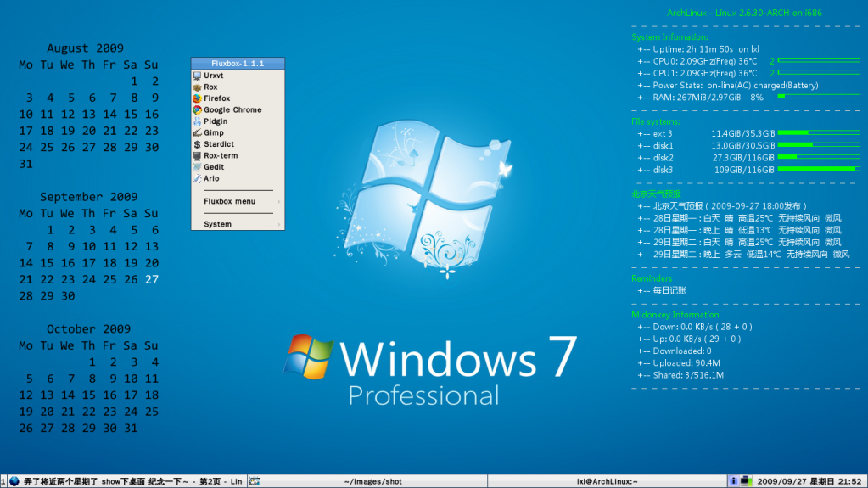The image size is (868, 488).
Task: Click the File systems: heading
Action: pos(656,122)
